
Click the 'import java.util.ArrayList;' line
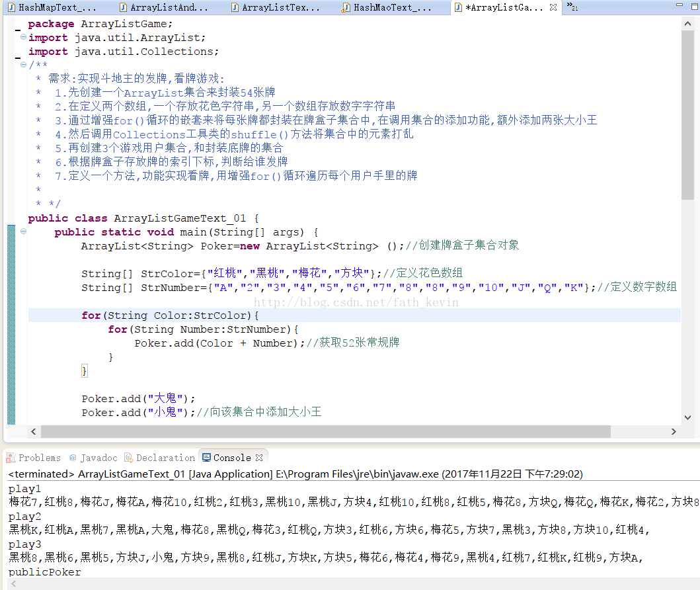117,38
